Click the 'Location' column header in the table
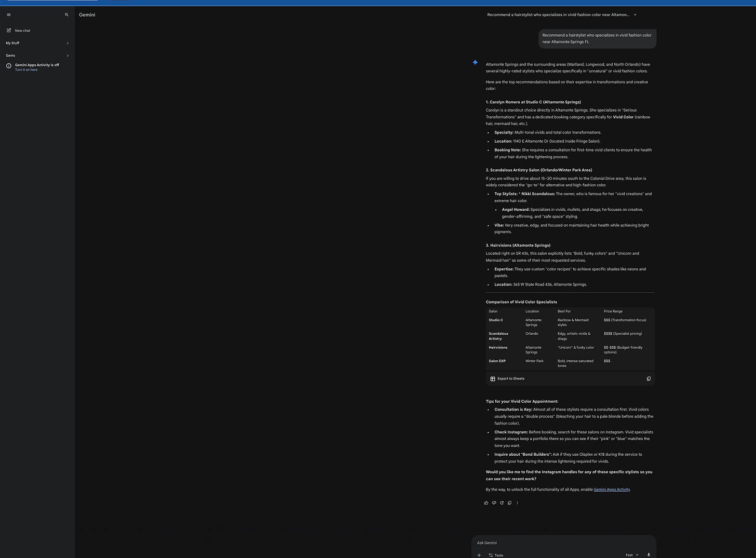 point(532,311)
